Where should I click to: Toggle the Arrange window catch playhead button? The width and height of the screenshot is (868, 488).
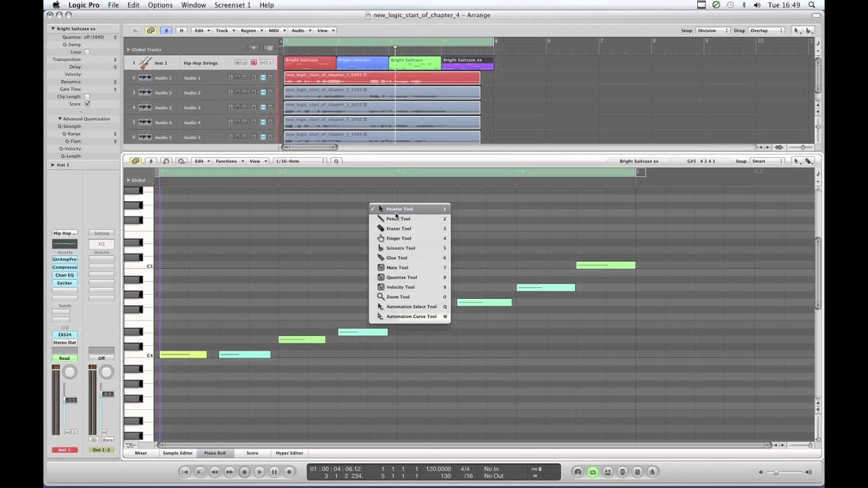[165, 30]
